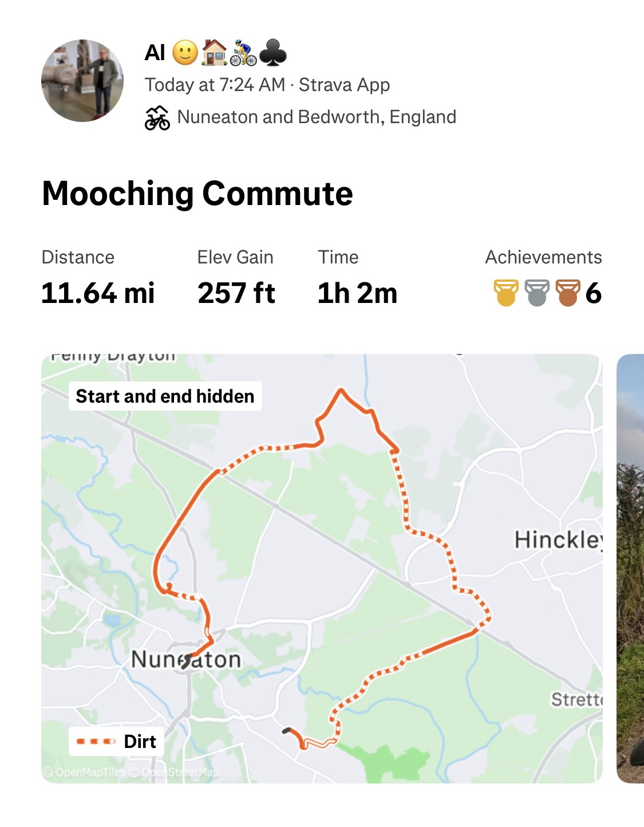Tap the gold medal achievement icon
Viewport: 644px width, 827px height.
point(506,293)
